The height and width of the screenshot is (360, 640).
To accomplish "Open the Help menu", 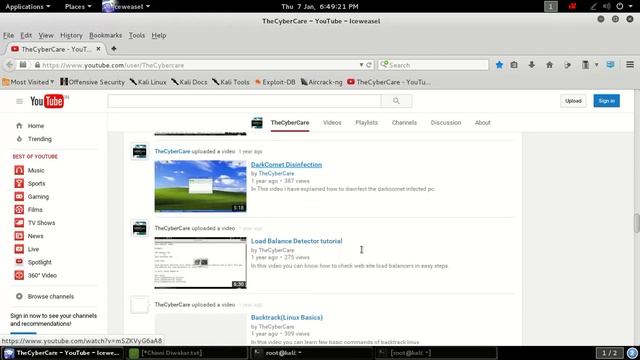I will pyautogui.click(x=159, y=36).
